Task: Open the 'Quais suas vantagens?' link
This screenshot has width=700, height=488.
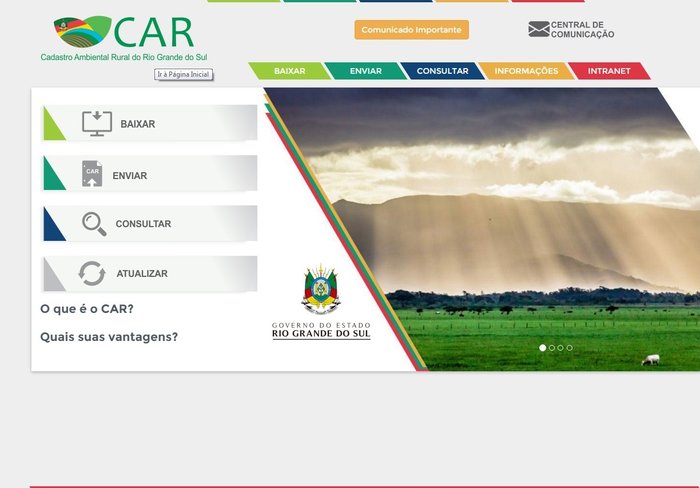Action: click(x=109, y=337)
